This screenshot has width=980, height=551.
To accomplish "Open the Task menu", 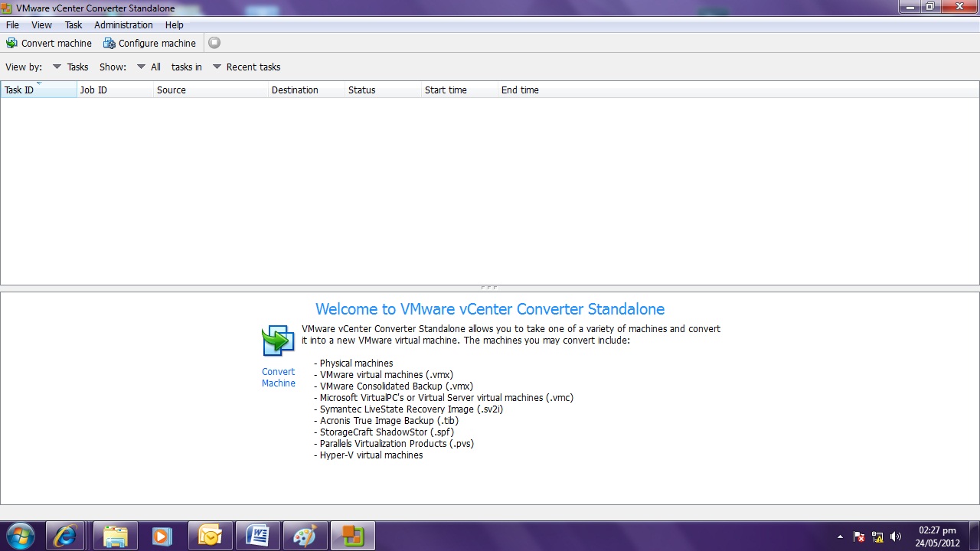I will (73, 25).
